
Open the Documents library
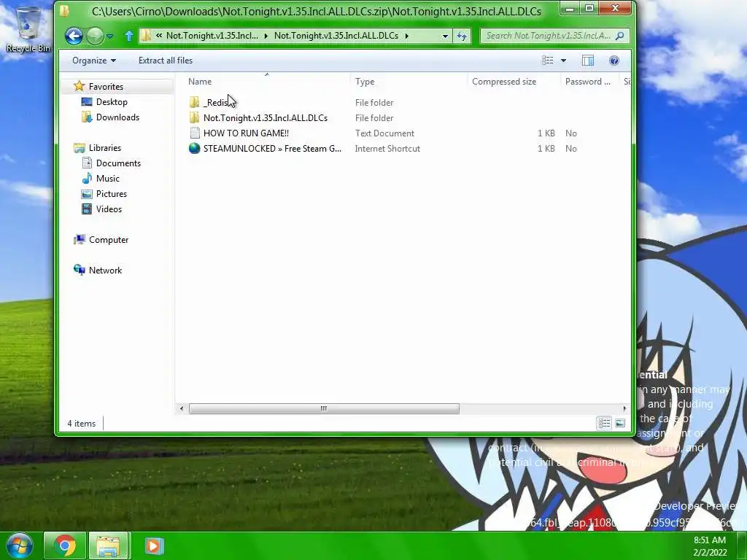pyautogui.click(x=118, y=163)
